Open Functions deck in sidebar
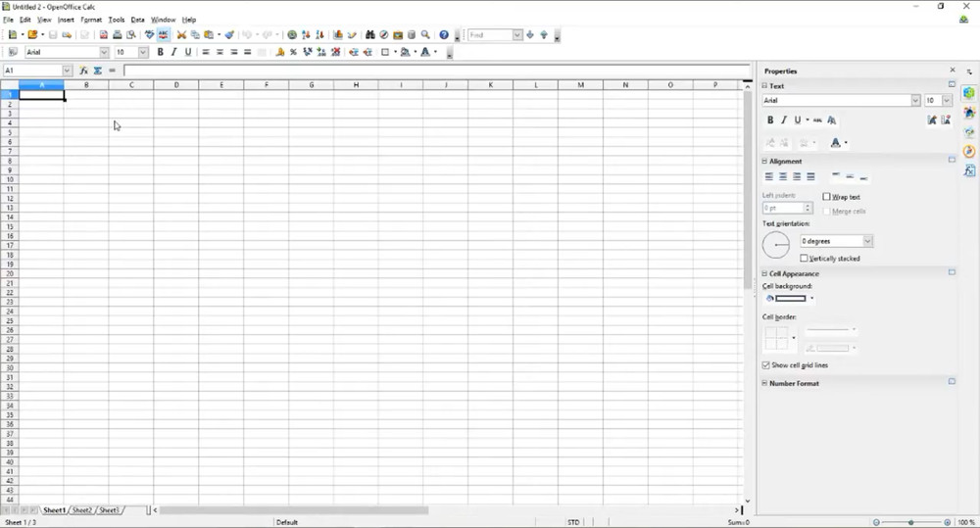Screen dimensions: 980x528 click(x=969, y=170)
